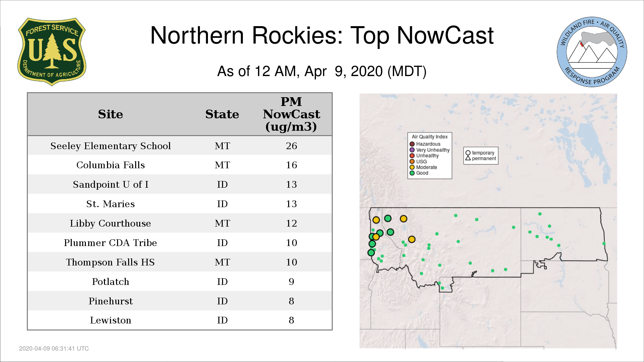This screenshot has width=644, height=362.
Task: Click the Moderate yellow legend circle
Action: pyautogui.click(x=412, y=167)
